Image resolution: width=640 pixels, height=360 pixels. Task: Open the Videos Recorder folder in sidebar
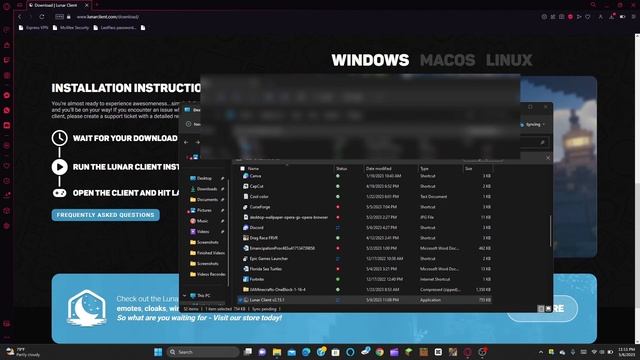[207, 274]
